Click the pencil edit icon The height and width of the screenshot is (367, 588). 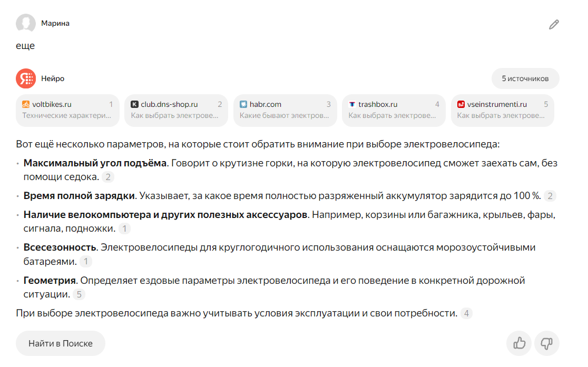pos(553,24)
